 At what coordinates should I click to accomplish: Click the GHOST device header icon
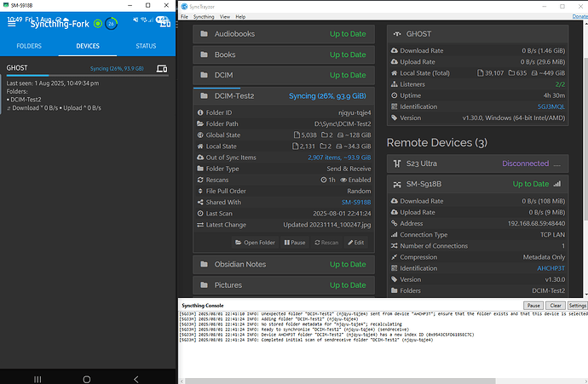[x=397, y=34]
